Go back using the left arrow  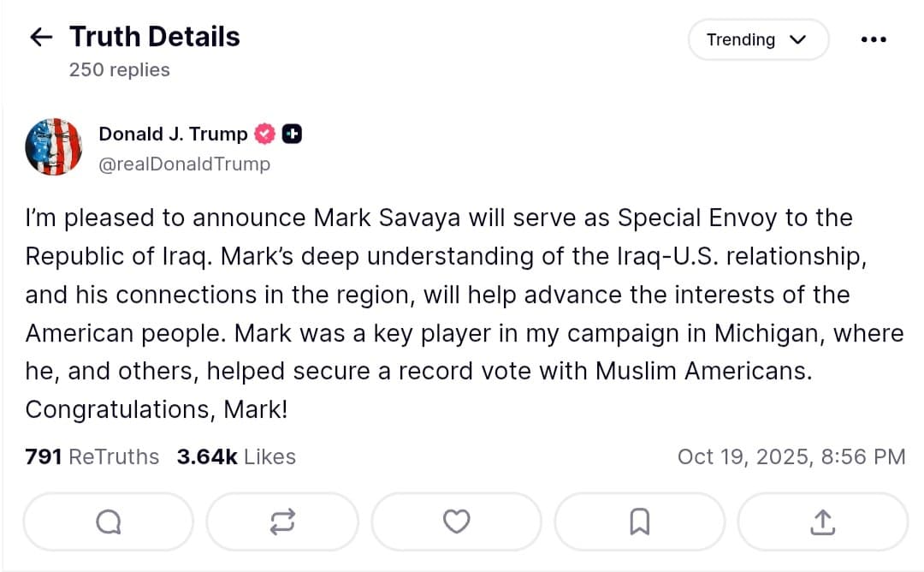[40, 37]
